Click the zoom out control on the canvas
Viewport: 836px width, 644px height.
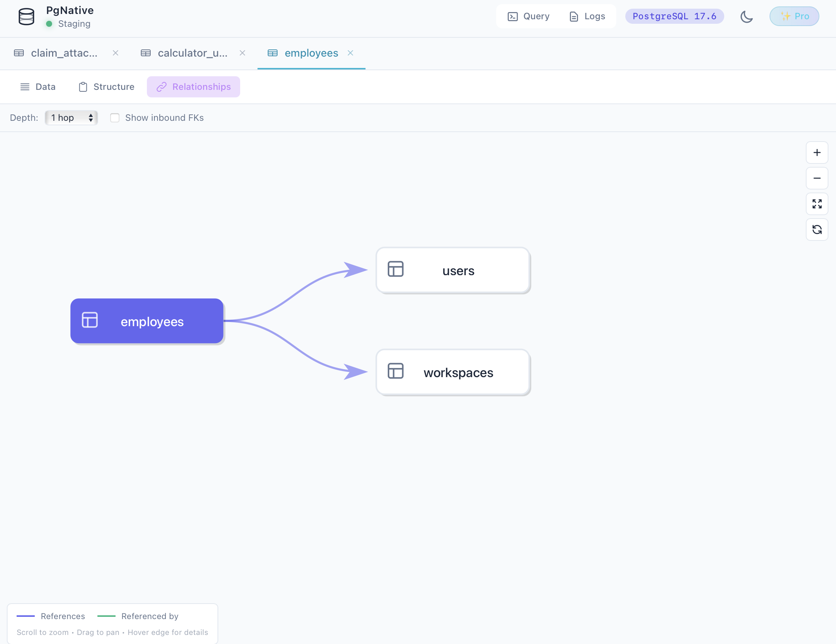[817, 178]
